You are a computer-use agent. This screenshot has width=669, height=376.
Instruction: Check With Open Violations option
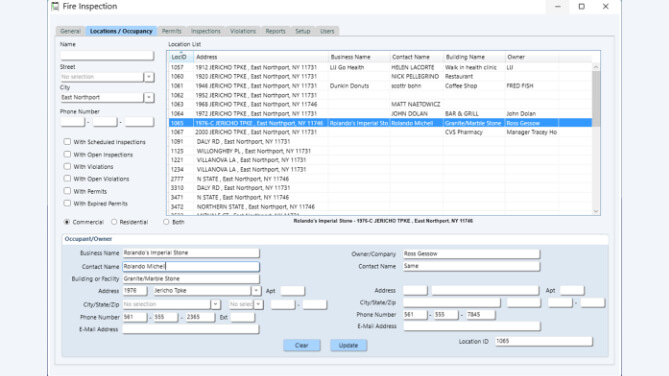(67, 178)
